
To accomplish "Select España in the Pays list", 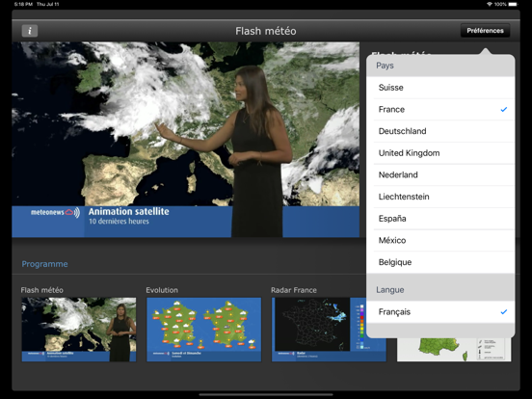I will pos(440,219).
